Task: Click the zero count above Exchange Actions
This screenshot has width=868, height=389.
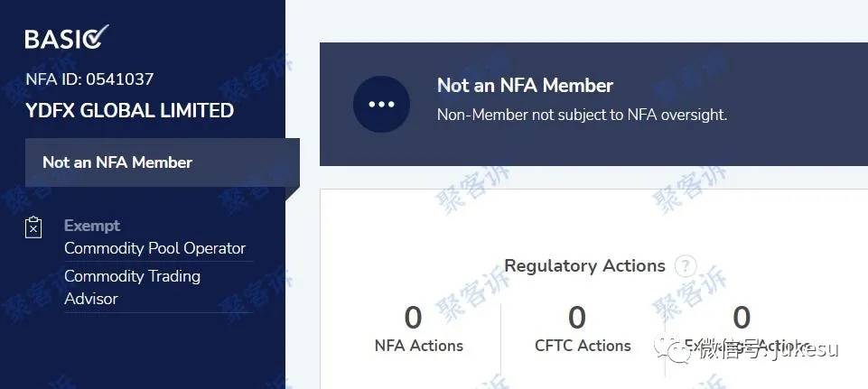Action: [x=742, y=318]
